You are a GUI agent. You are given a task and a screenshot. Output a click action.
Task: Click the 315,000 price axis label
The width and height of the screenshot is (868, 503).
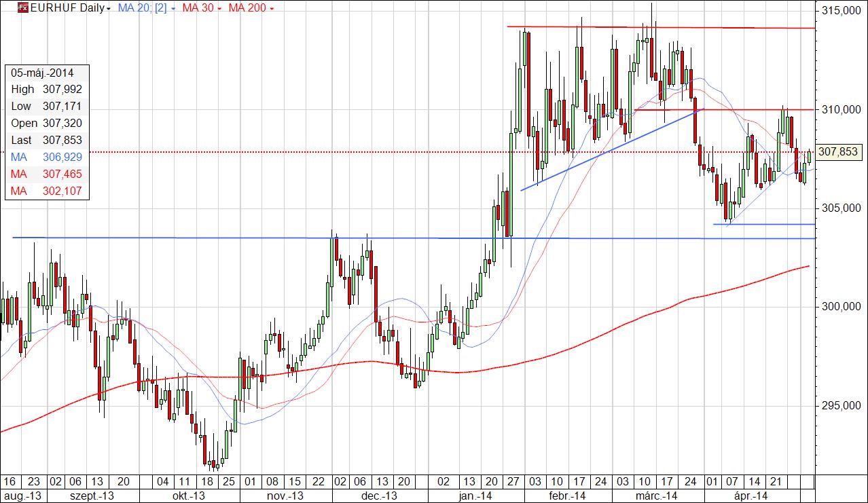click(840, 12)
